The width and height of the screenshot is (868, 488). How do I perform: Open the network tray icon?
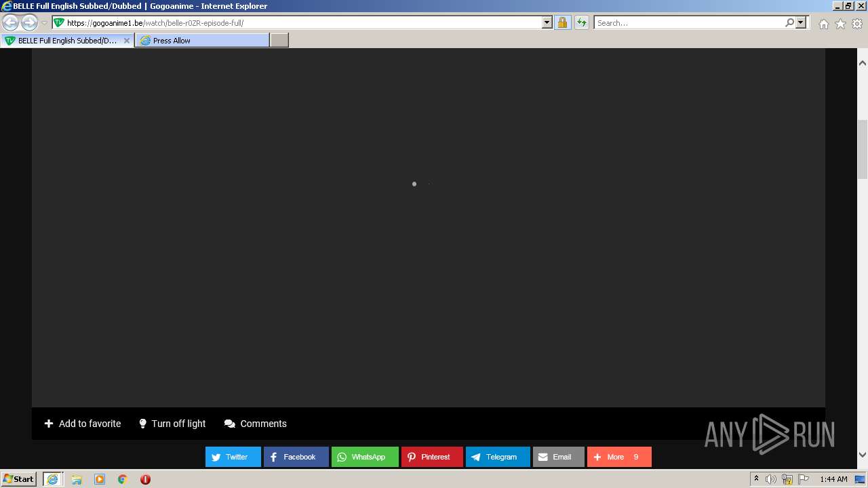[x=787, y=479]
